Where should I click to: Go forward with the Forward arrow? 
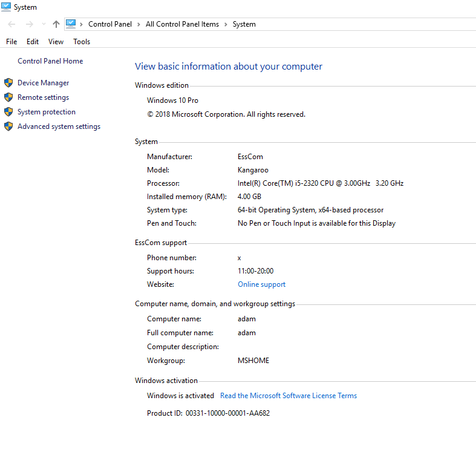[30, 24]
